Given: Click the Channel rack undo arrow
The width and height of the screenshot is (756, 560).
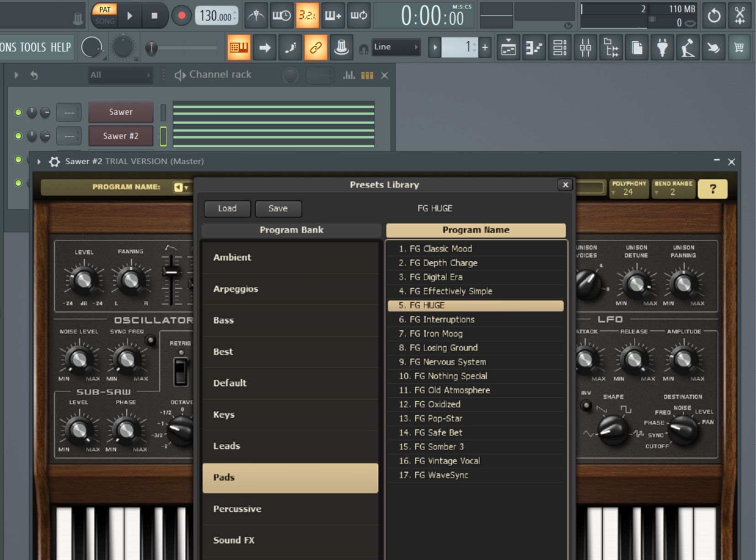Looking at the screenshot, I should point(34,75).
